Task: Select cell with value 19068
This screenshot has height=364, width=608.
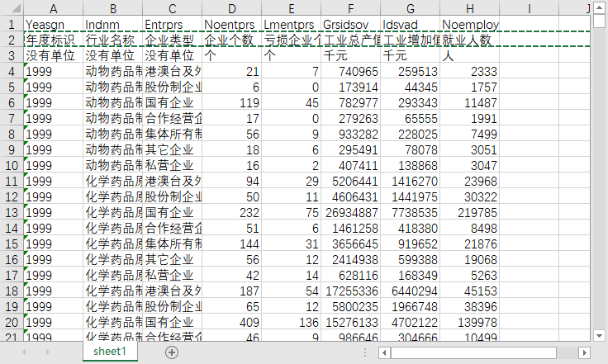Action: [x=469, y=259]
